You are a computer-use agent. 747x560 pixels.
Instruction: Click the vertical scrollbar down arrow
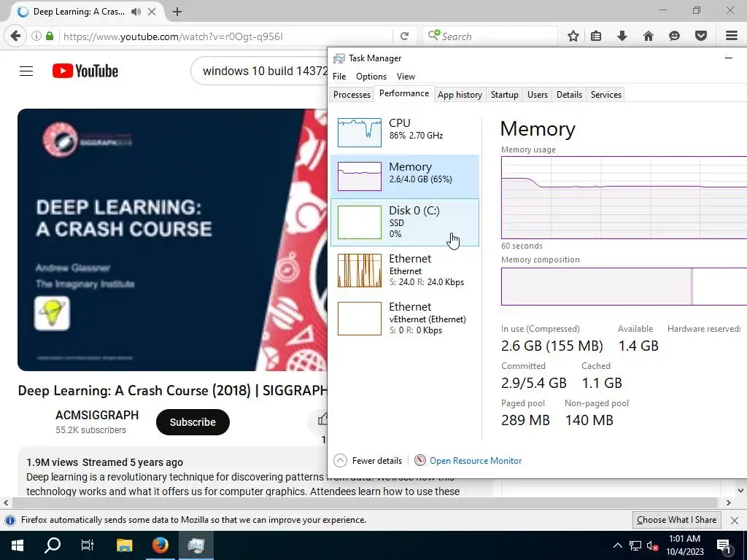pyautogui.click(x=740, y=490)
